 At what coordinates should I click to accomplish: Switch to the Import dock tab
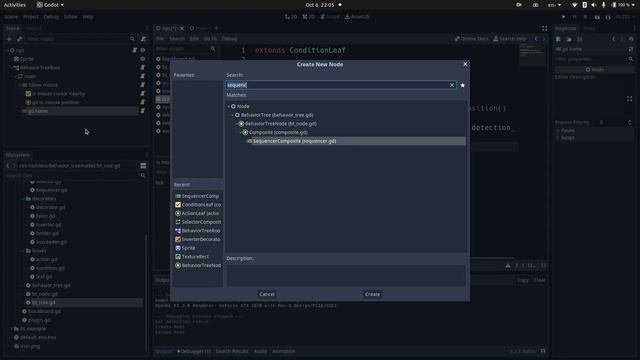click(x=34, y=28)
